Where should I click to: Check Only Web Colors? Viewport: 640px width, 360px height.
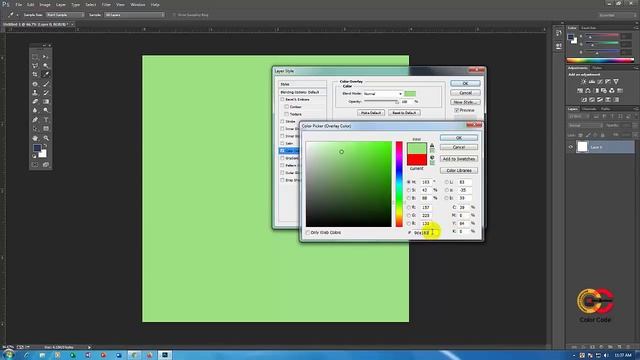pyautogui.click(x=308, y=232)
